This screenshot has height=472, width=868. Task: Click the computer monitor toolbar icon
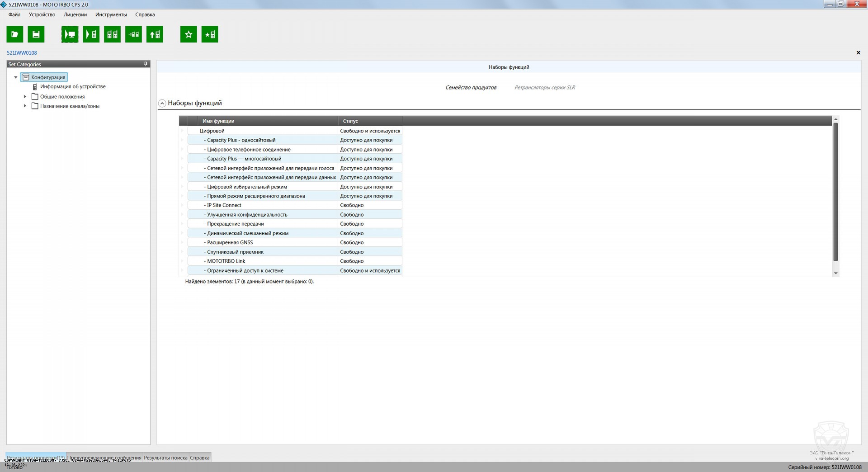(x=70, y=34)
